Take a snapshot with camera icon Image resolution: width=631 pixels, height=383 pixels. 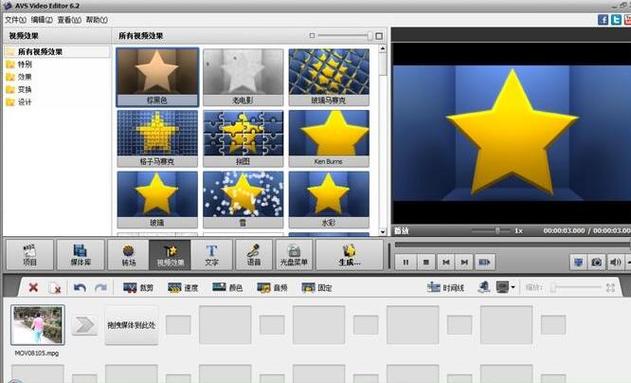coord(596,262)
